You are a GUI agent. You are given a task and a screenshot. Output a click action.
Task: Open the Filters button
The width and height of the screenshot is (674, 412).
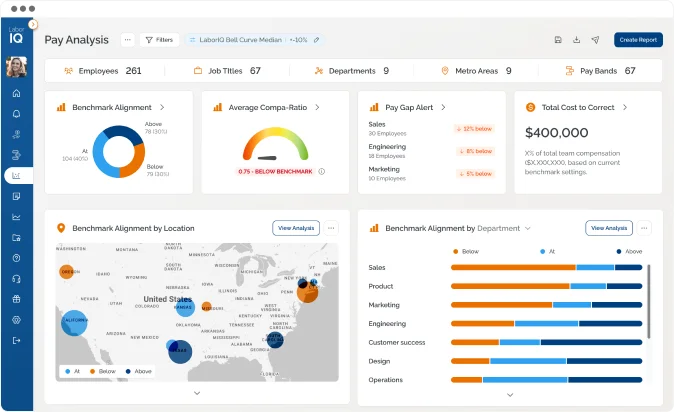coord(159,40)
